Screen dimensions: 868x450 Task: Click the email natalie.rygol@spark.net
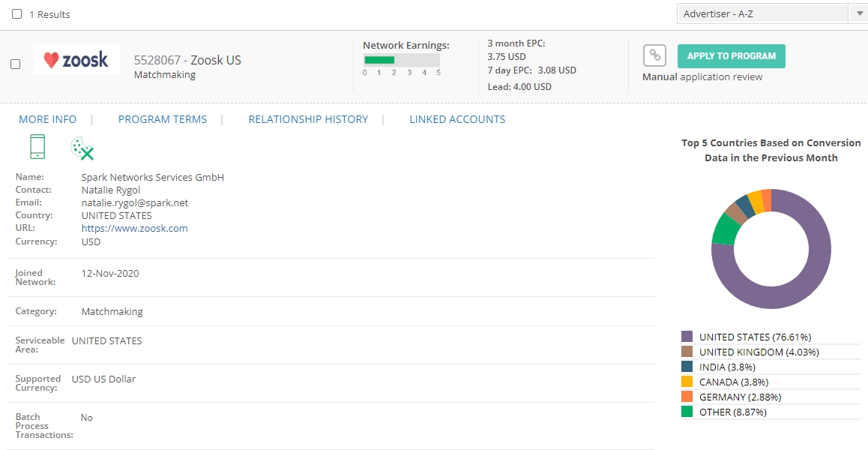[x=134, y=202]
